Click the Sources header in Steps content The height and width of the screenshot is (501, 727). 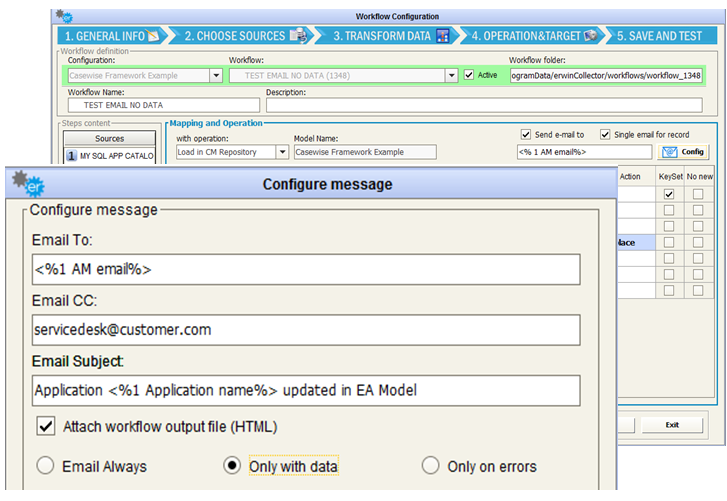pos(109,139)
